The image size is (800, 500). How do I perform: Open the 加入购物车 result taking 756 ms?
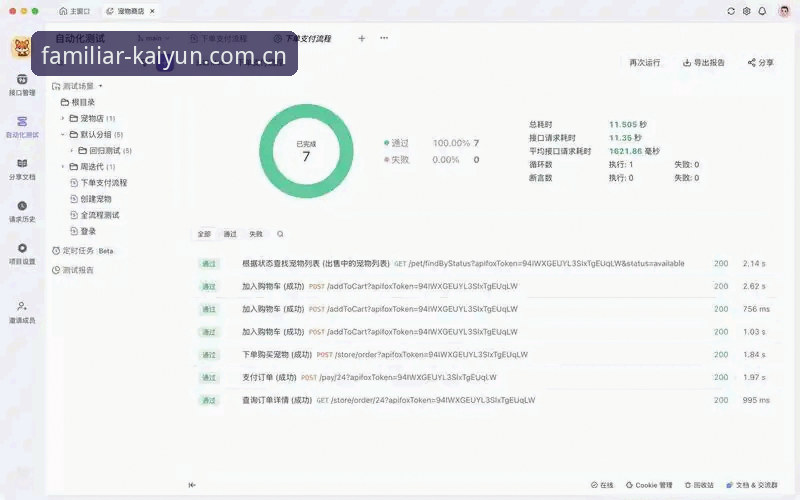[x=485, y=309]
